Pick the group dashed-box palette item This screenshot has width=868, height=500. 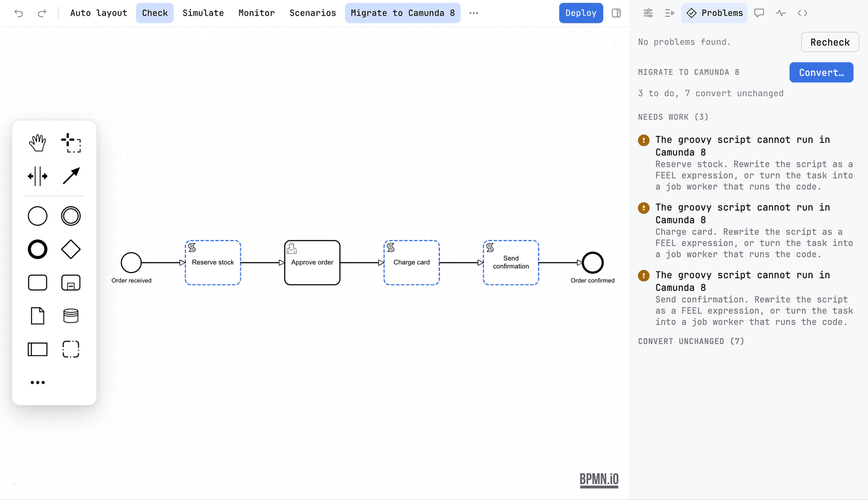click(x=71, y=349)
